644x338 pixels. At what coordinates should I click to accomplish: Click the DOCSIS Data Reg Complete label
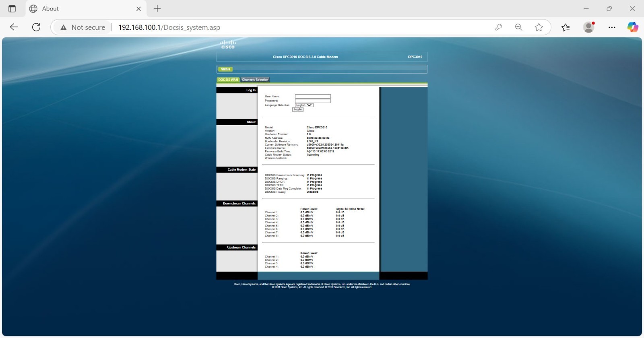pyautogui.click(x=283, y=189)
